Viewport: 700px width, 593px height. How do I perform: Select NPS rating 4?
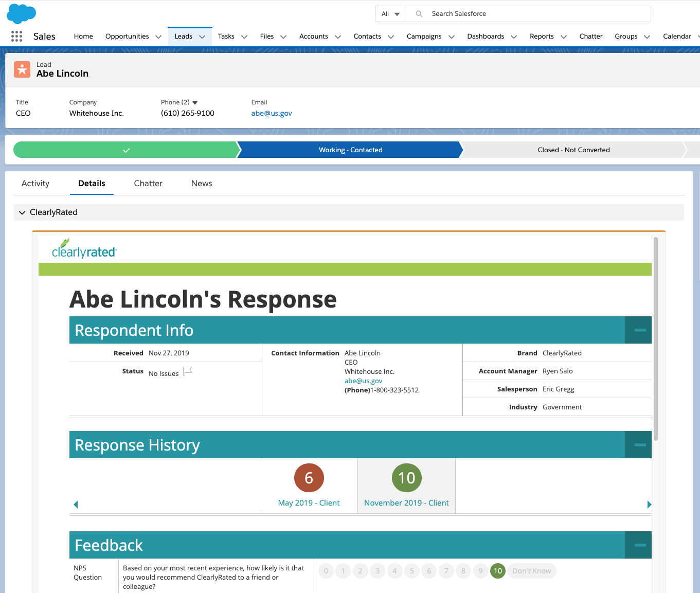coord(395,571)
